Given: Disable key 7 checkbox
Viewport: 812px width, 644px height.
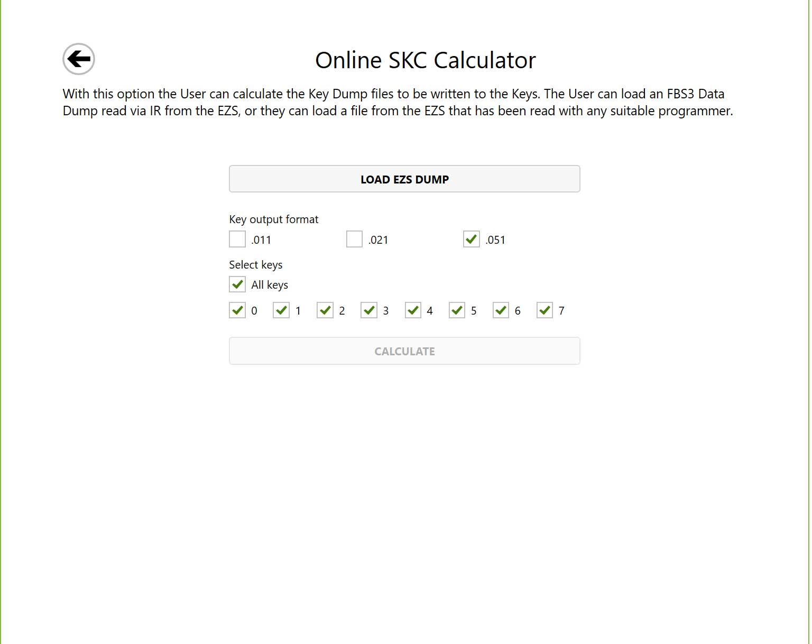Looking at the screenshot, I should tap(545, 310).
